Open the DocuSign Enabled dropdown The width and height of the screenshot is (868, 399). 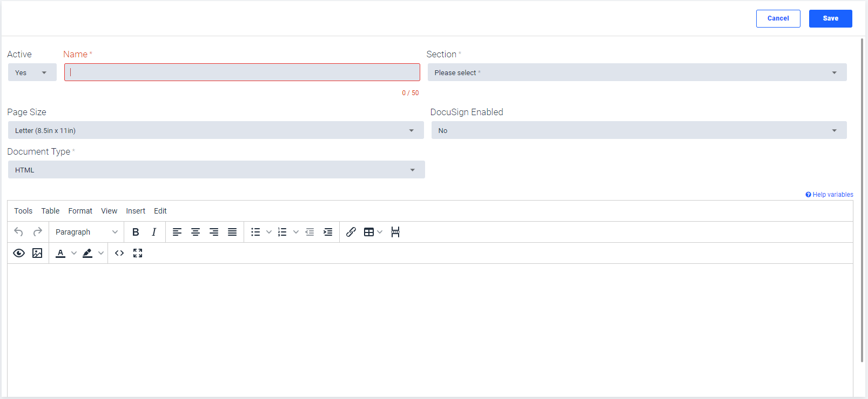coord(639,130)
